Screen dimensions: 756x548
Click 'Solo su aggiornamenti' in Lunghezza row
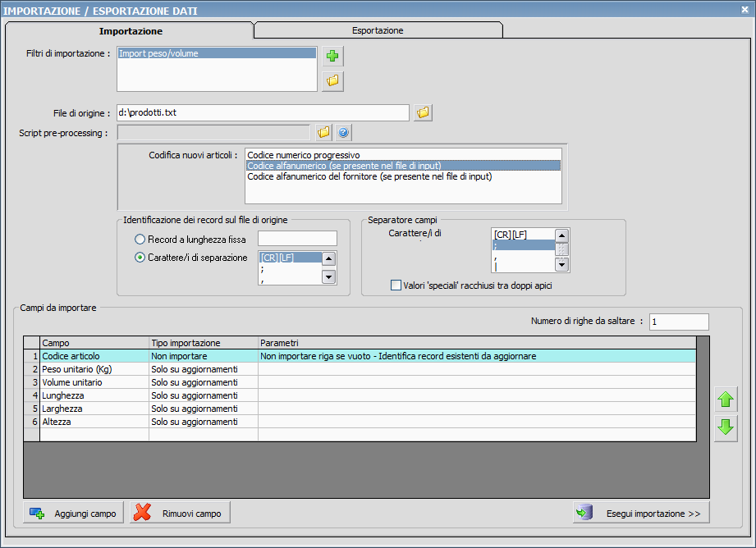204,395
